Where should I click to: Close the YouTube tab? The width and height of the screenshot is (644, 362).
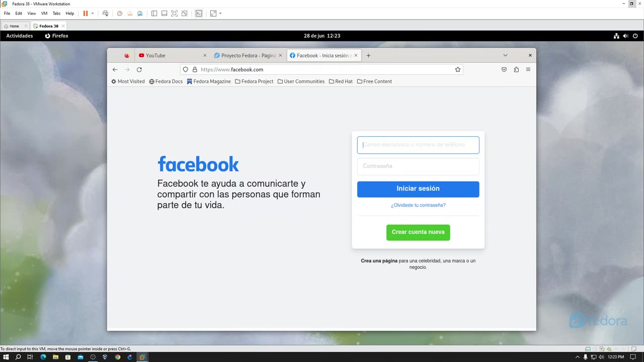205,56
